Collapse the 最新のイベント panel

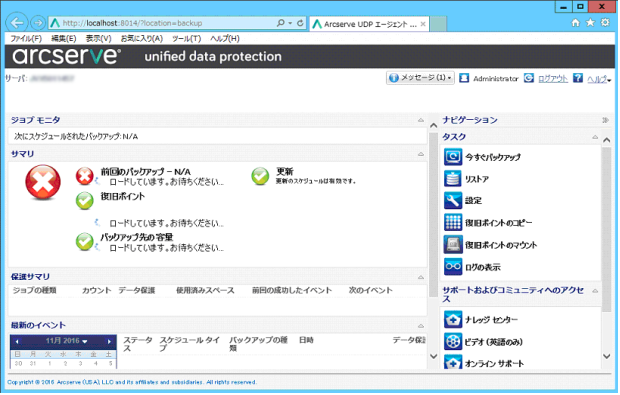click(x=421, y=326)
